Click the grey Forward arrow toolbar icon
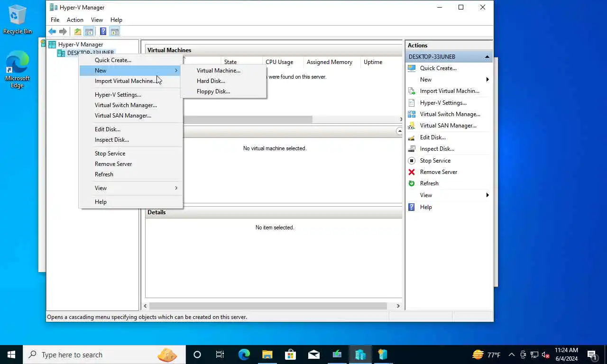Image resolution: width=607 pixels, height=364 pixels. pos(63,32)
